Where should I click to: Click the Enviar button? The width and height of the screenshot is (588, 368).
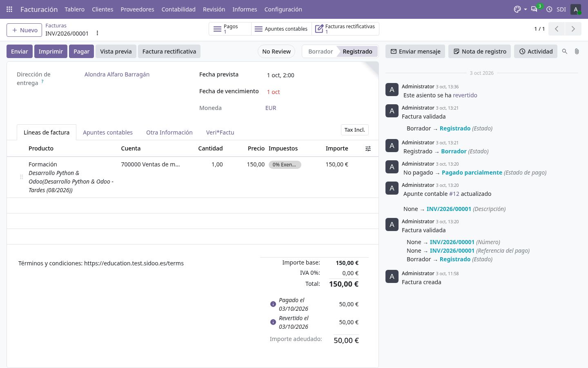pyautogui.click(x=20, y=52)
